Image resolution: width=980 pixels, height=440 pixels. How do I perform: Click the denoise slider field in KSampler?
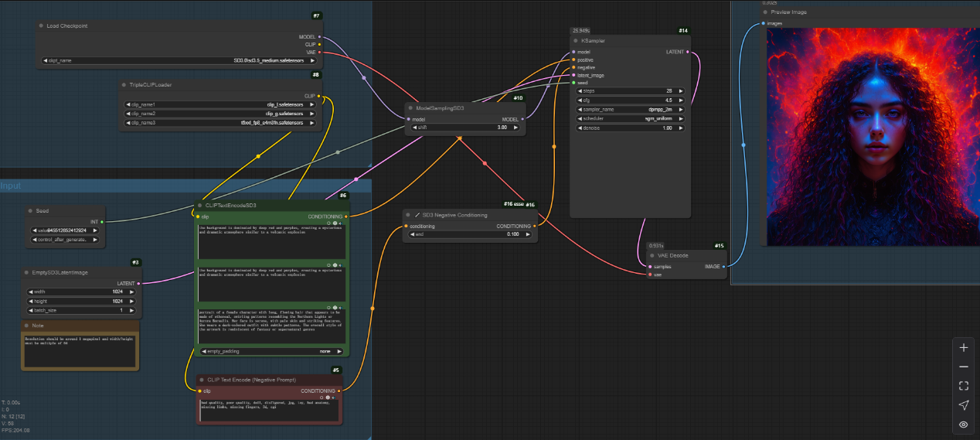coord(630,128)
